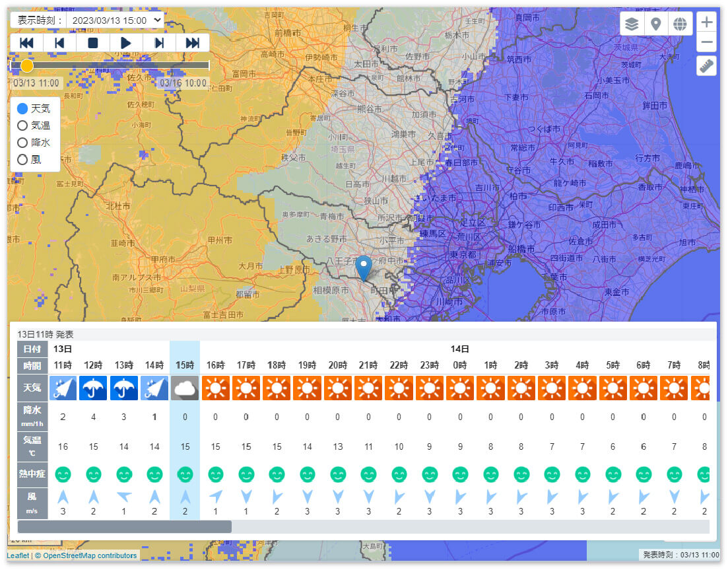Open the OpenStreetMap contributors link

(x=90, y=555)
